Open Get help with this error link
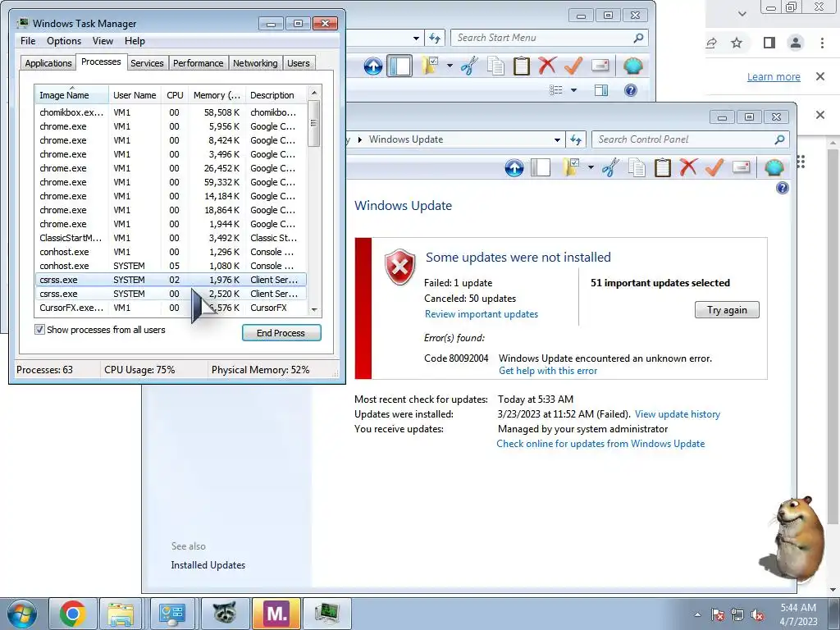 [548, 371]
